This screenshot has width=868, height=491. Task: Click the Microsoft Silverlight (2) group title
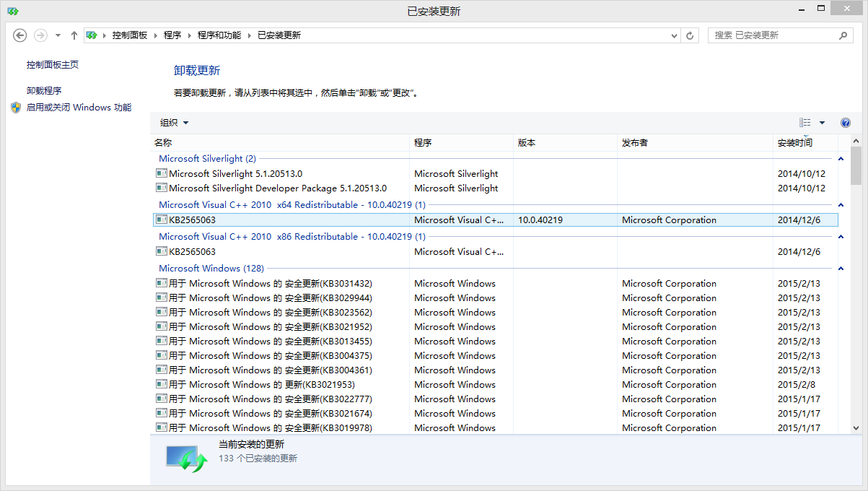point(207,159)
